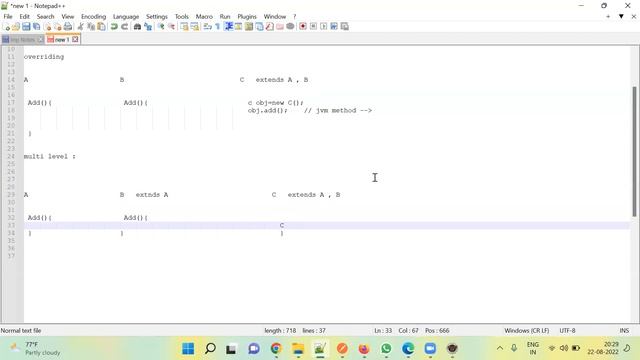Toggle INS insert mode in status bar
The width and height of the screenshot is (640, 360).
point(624,331)
